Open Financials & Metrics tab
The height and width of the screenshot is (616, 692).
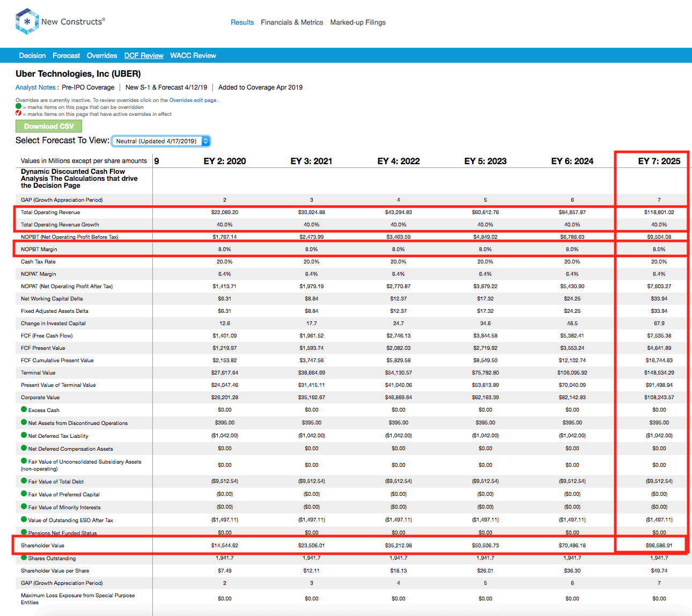click(x=292, y=23)
